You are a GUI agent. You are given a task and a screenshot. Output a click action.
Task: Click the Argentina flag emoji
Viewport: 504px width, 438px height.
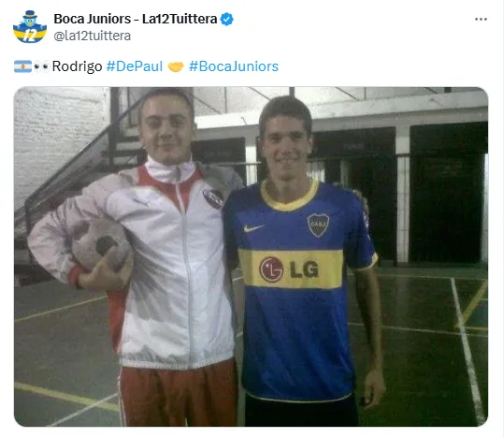[22, 66]
